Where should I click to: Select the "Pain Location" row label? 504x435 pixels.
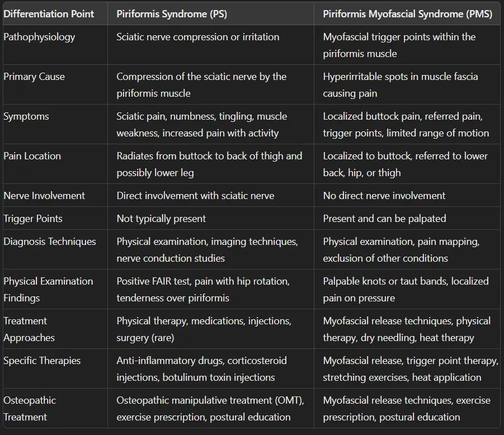(x=32, y=156)
